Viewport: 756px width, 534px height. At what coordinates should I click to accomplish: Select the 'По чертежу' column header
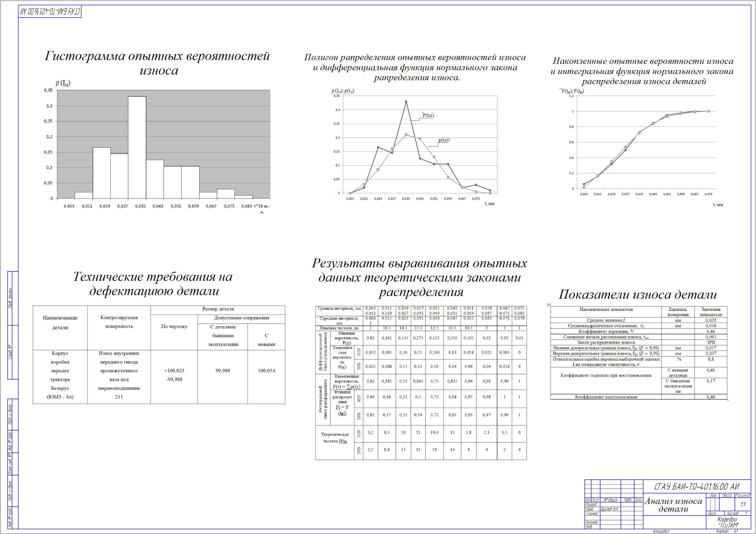[174, 332]
